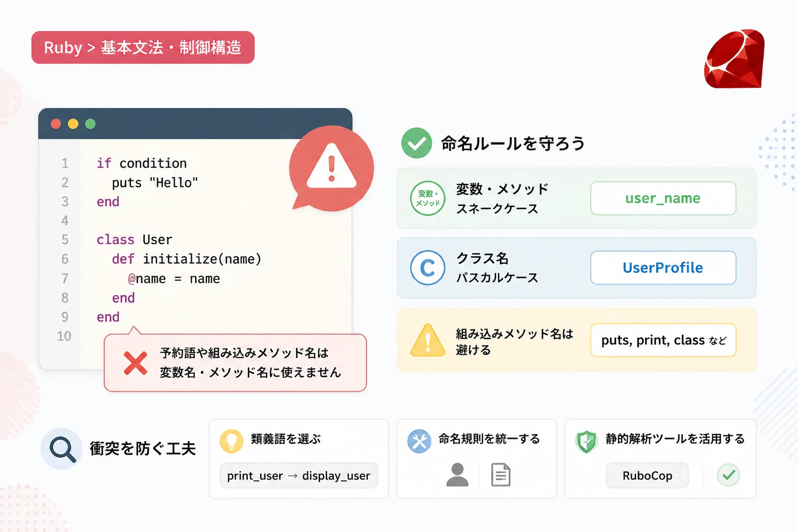This screenshot has height=532, width=798.
Task: Click the green check circle next to RuboCop
Action: tap(728, 475)
